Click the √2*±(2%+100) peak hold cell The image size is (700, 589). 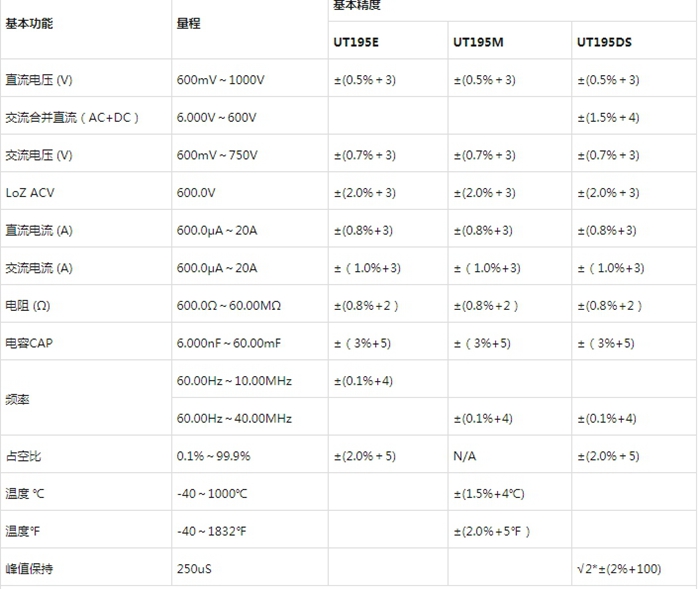click(x=619, y=569)
